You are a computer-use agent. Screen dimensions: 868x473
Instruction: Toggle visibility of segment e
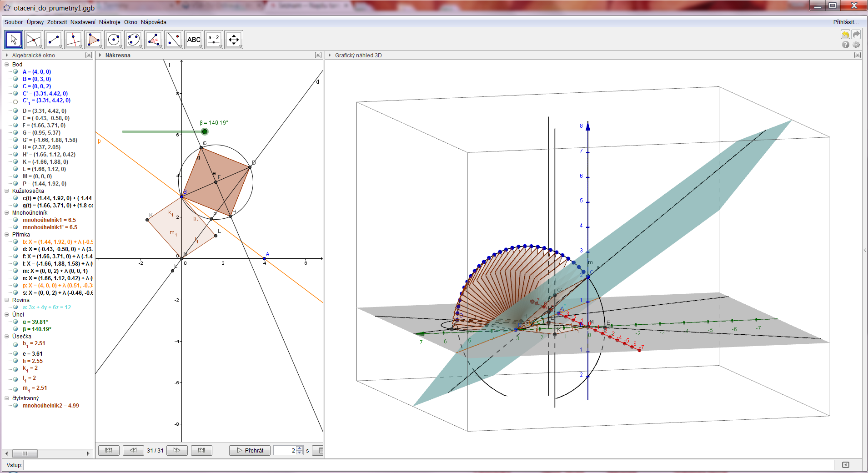[x=15, y=354]
